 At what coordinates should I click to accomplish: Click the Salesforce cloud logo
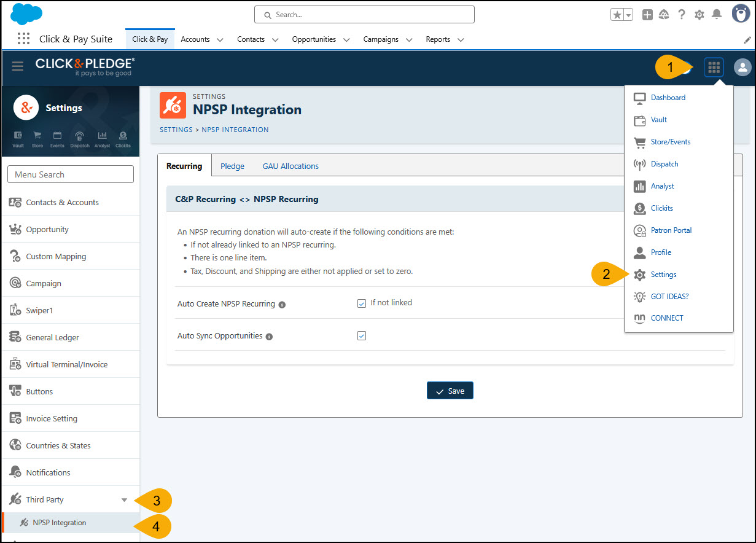coord(26,14)
